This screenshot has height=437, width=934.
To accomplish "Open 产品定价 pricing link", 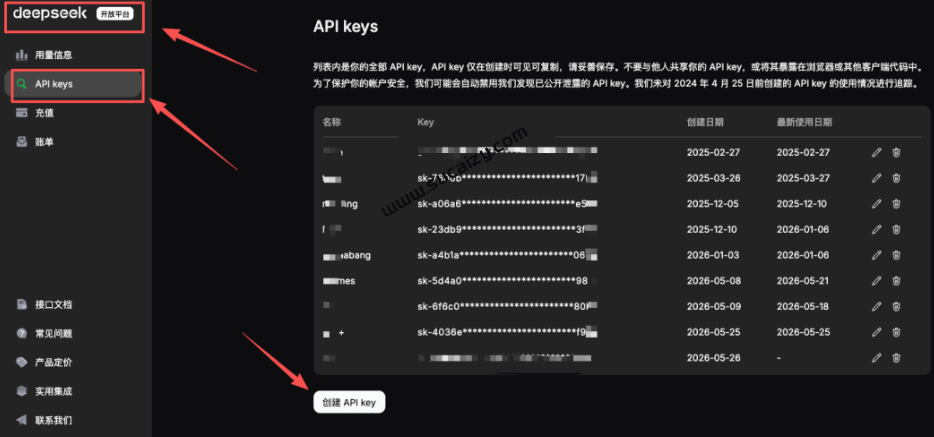I will [54, 362].
